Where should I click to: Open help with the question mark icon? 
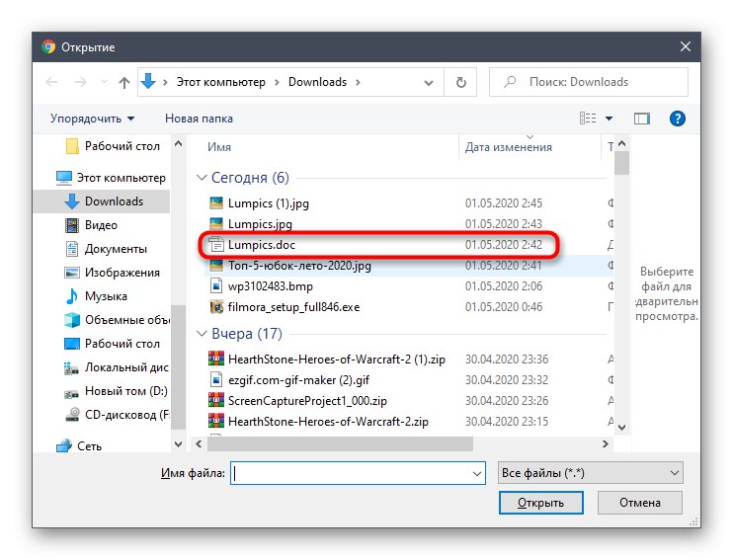[x=677, y=119]
